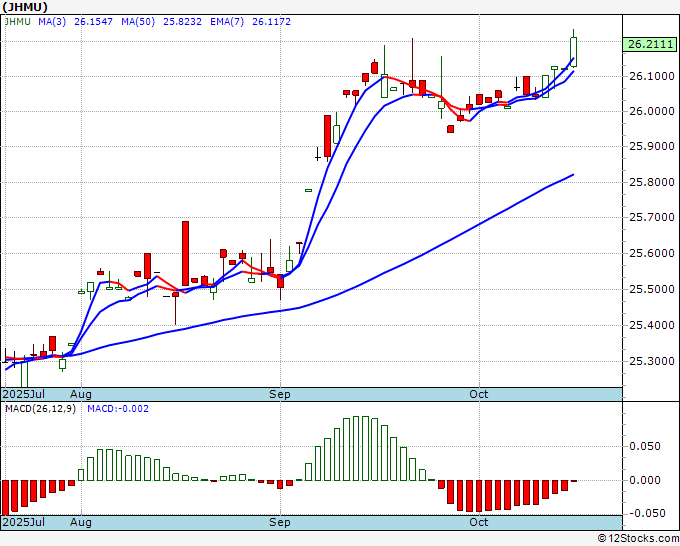680x546 pixels.
Task: Click the end of the 50-day moving average line
Action: 573,174
